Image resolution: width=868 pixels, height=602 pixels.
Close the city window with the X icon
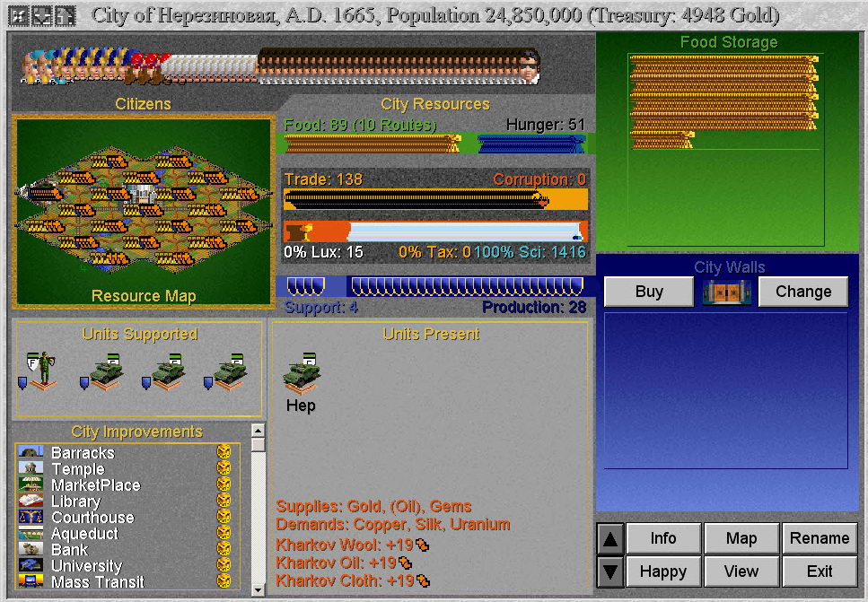tap(18, 16)
